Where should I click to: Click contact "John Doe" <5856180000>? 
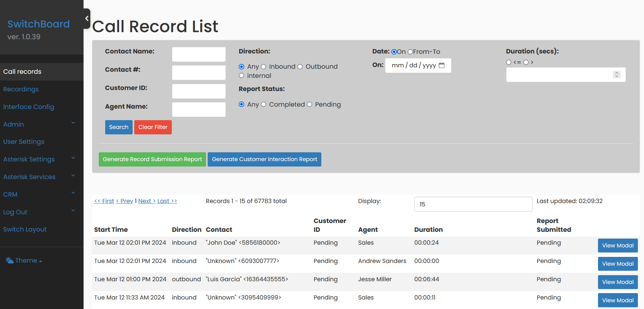(x=243, y=243)
